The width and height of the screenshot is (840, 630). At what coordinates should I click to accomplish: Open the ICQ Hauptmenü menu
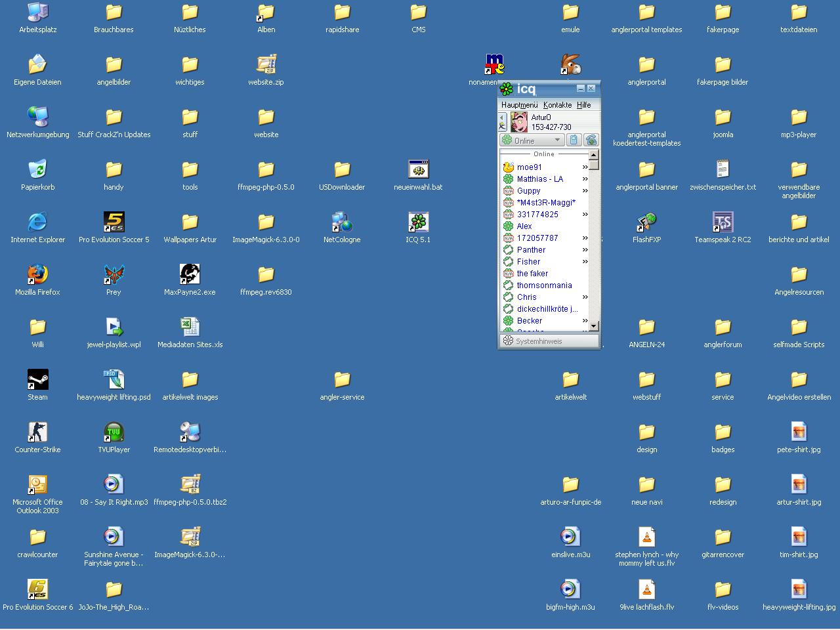point(519,105)
